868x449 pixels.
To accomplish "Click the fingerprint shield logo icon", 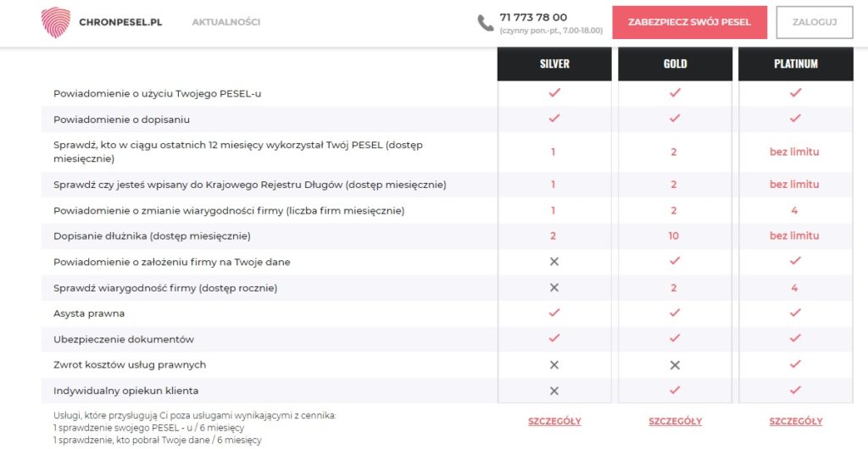I will point(56,22).
